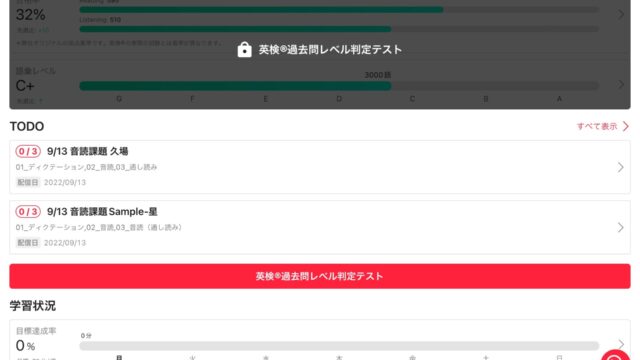Open the 学習状況 goal rate chevron
Screen dimensions: 640x360
click(621, 344)
